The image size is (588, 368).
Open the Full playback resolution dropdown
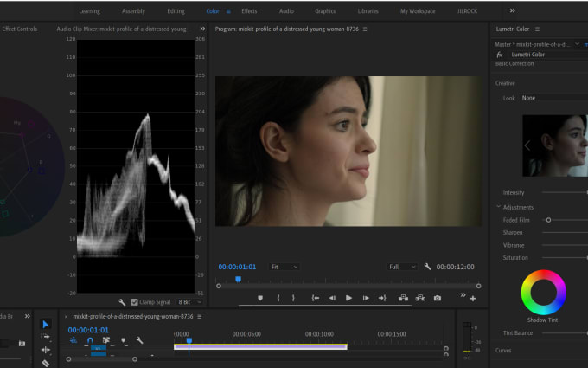coord(402,267)
